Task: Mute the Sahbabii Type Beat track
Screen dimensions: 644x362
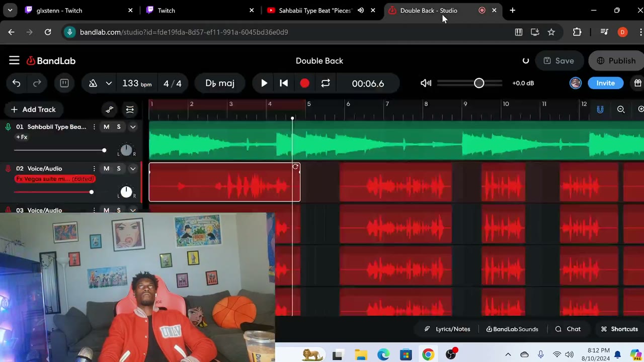Action: (x=106, y=127)
